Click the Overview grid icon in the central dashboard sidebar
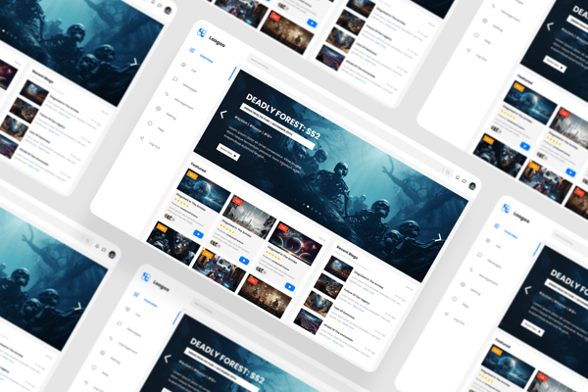The width and height of the screenshot is (588, 392). 192,50
